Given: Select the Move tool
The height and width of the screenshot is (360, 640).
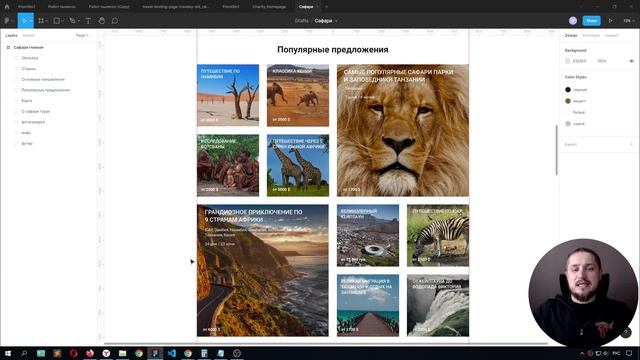Looking at the screenshot, I should point(24,21).
